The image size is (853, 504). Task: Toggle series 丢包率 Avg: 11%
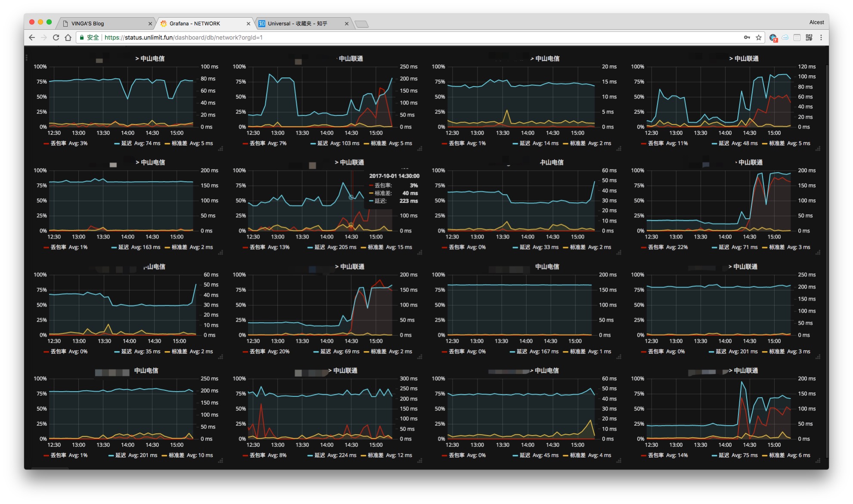664,143
